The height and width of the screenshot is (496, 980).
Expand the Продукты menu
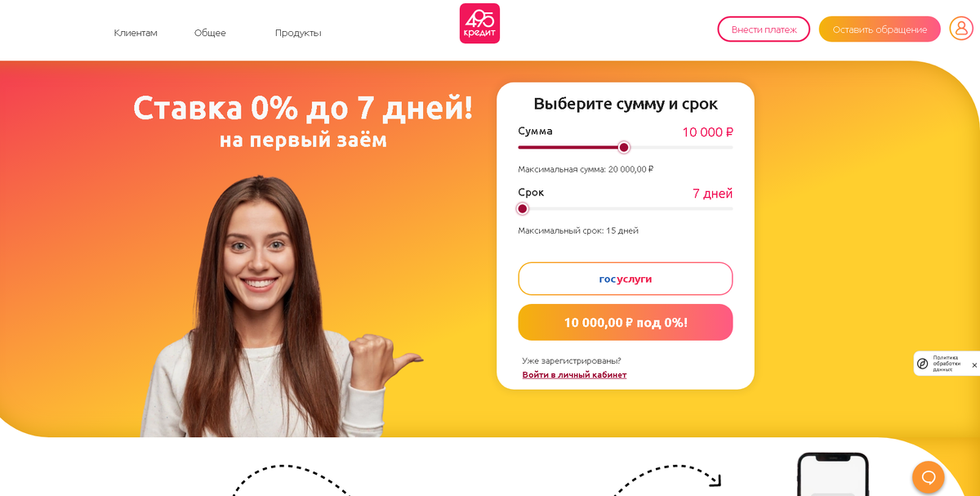coord(298,33)
